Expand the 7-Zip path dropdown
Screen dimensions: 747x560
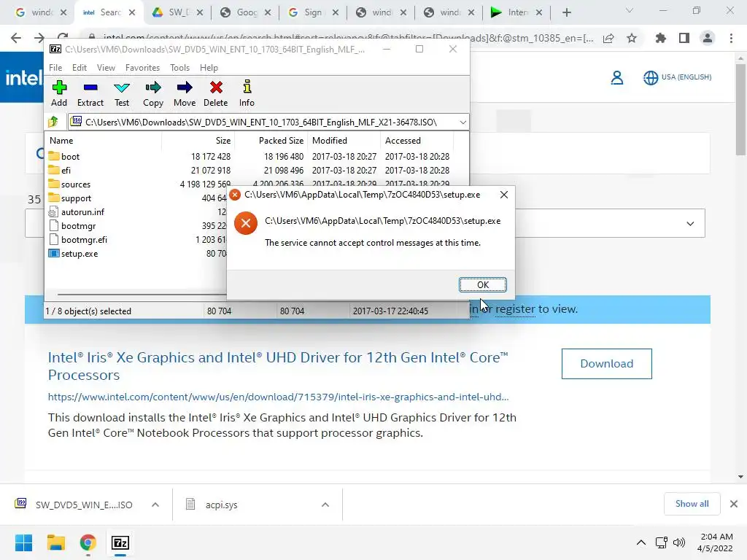462,122
